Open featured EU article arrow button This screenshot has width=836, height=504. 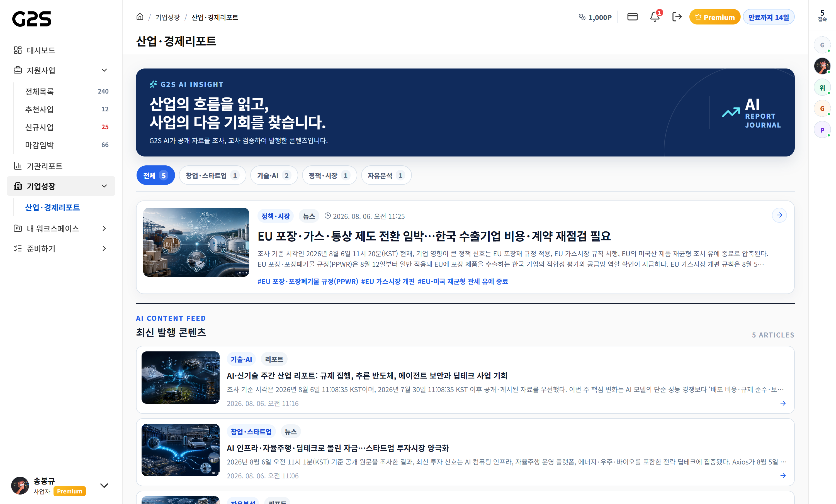click(x=779, y=215)
